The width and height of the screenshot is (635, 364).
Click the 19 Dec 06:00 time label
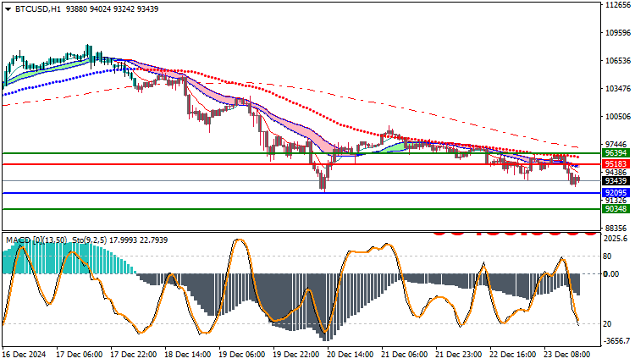coord(242,355)
